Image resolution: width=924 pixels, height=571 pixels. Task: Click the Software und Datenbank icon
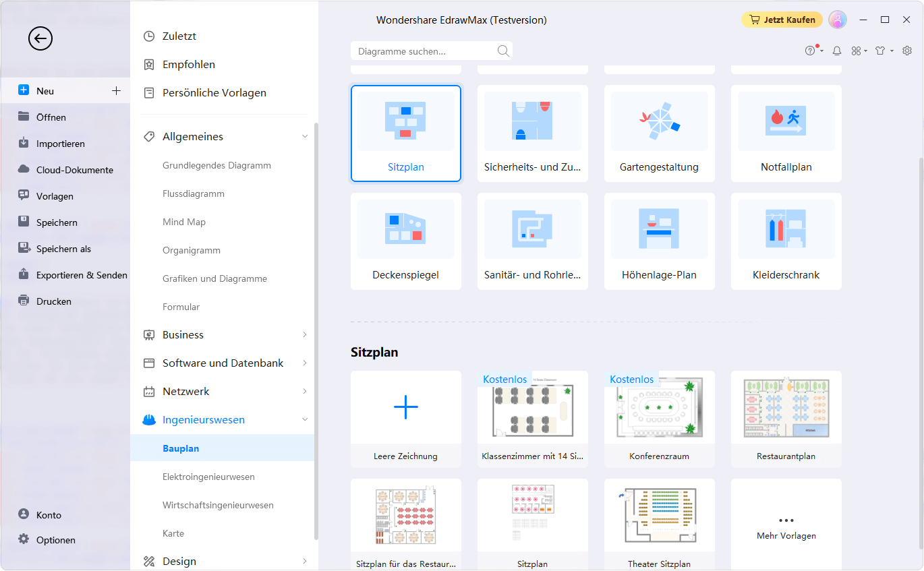point(149,363)
